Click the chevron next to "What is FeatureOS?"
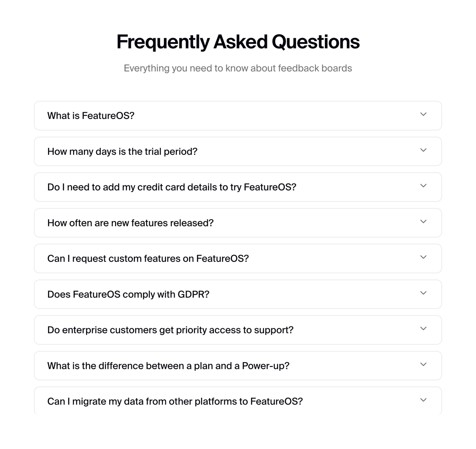Image resolution: width=476 pixels, height=449 pixels. point(423,114)
